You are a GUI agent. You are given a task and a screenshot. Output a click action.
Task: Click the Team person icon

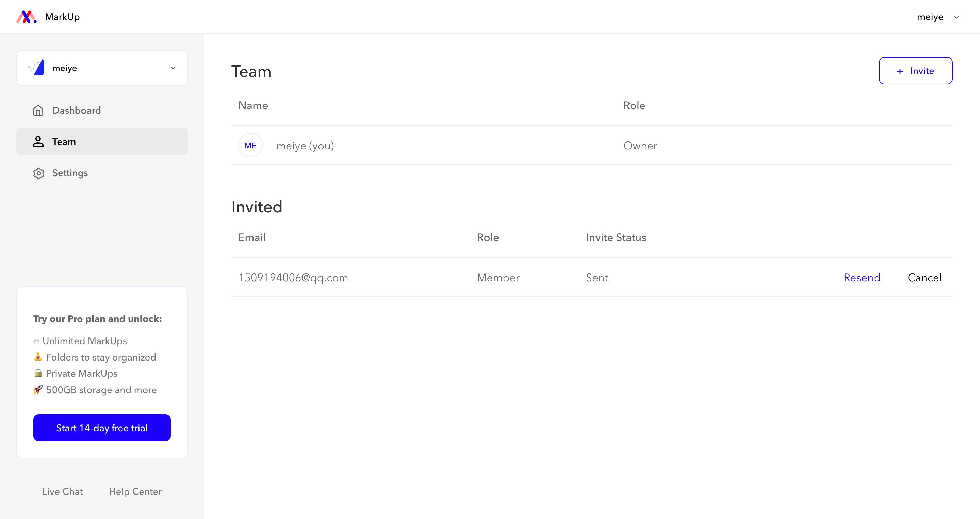pos(38,141)
